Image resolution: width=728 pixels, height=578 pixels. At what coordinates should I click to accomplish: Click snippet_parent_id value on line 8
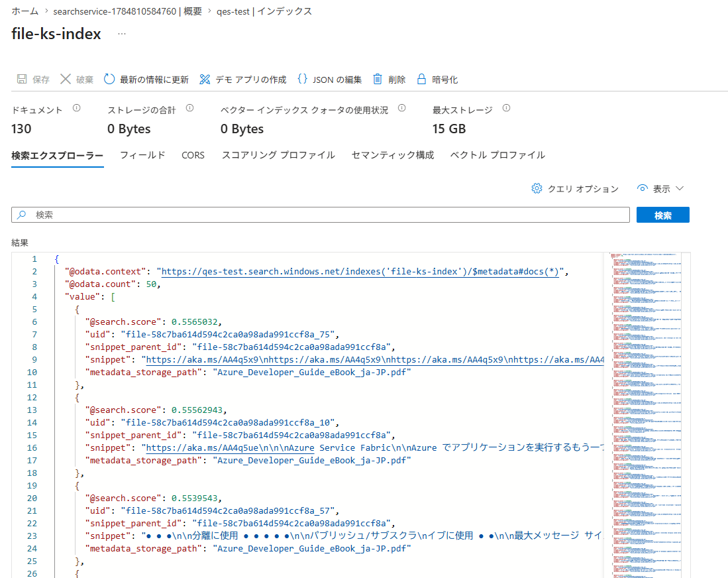(291, 347)
